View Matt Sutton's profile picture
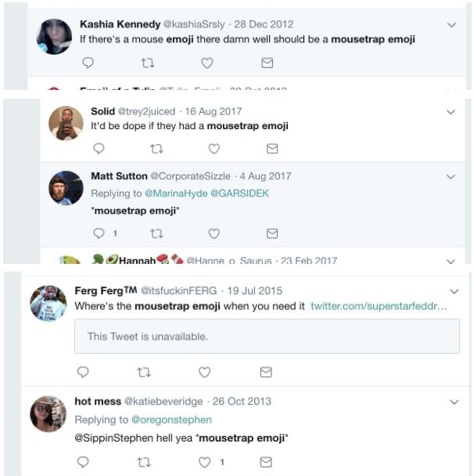 tap(66, 188)
